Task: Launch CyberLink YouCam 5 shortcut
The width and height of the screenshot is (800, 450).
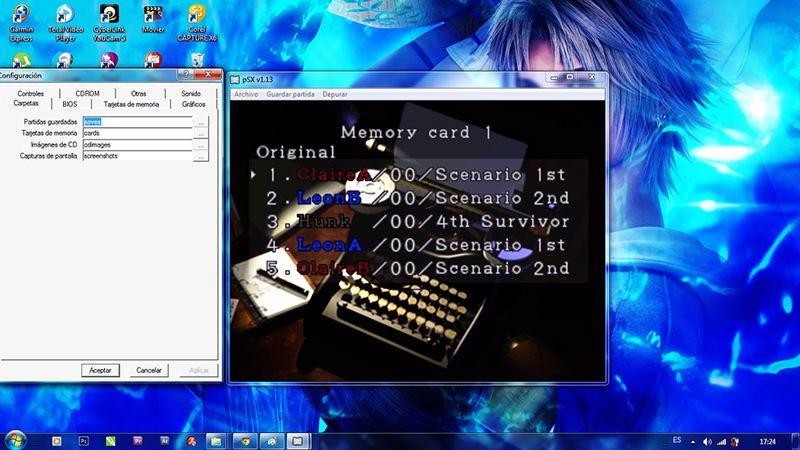Action: click(109, 23)
